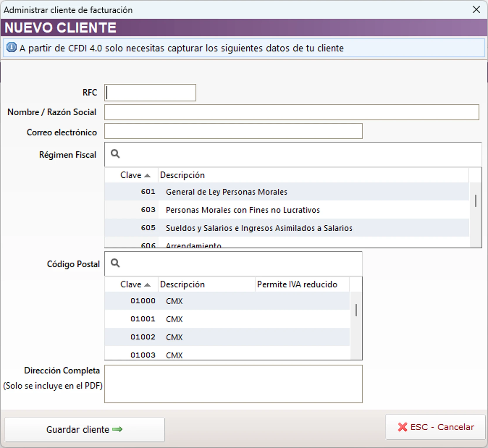Viewport: 488px width, 448px height.
Task: Click the search icon in Código Postal field
Action: click(115, 263)
